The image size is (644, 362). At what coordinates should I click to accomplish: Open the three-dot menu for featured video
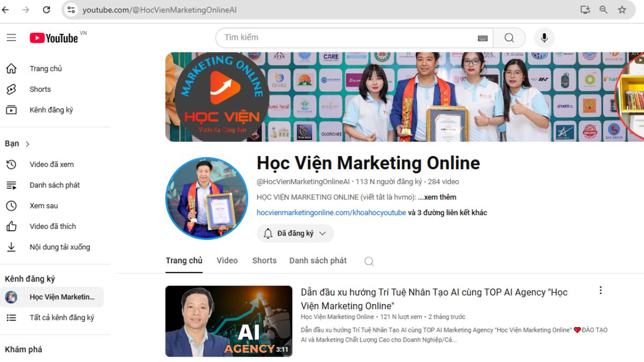point(601,290)
